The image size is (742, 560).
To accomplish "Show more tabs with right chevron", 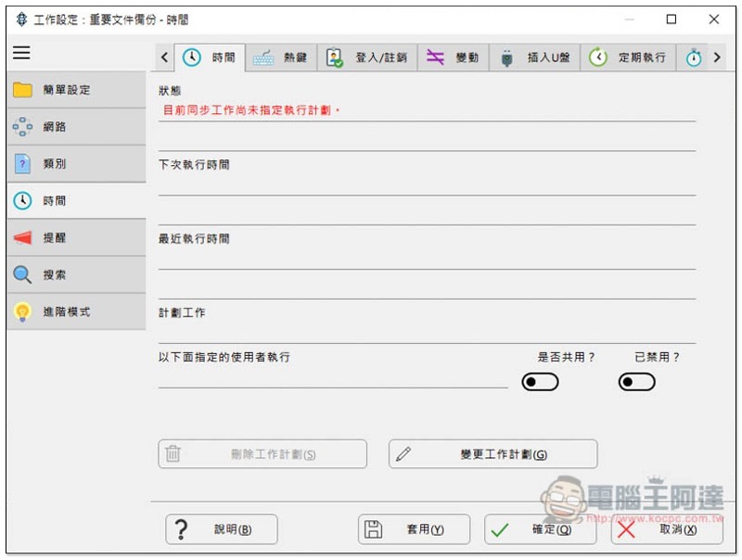I will point(717,57).
